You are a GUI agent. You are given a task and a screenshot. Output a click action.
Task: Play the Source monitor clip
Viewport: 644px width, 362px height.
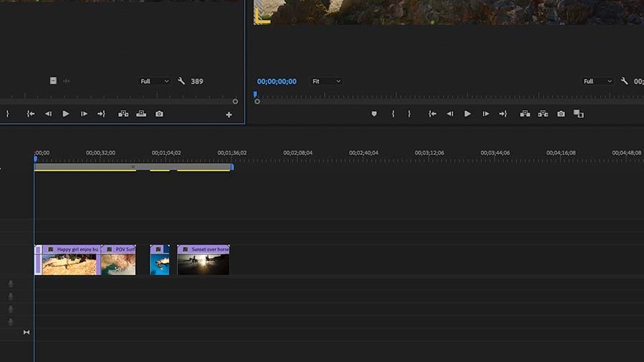(x=66, y=114)
